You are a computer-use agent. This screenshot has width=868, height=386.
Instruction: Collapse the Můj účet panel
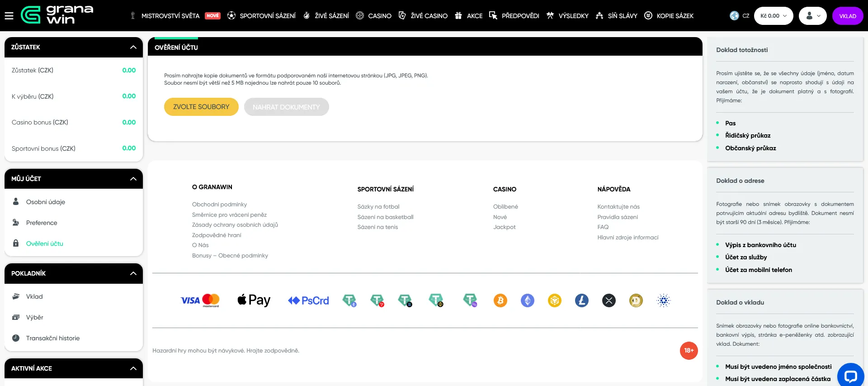(x=133, y=179)
